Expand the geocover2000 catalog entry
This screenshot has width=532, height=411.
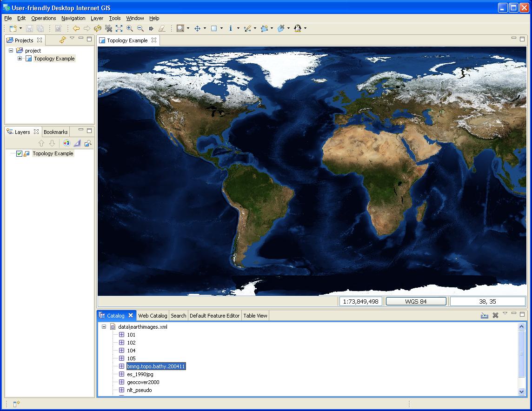click(122, 382)
